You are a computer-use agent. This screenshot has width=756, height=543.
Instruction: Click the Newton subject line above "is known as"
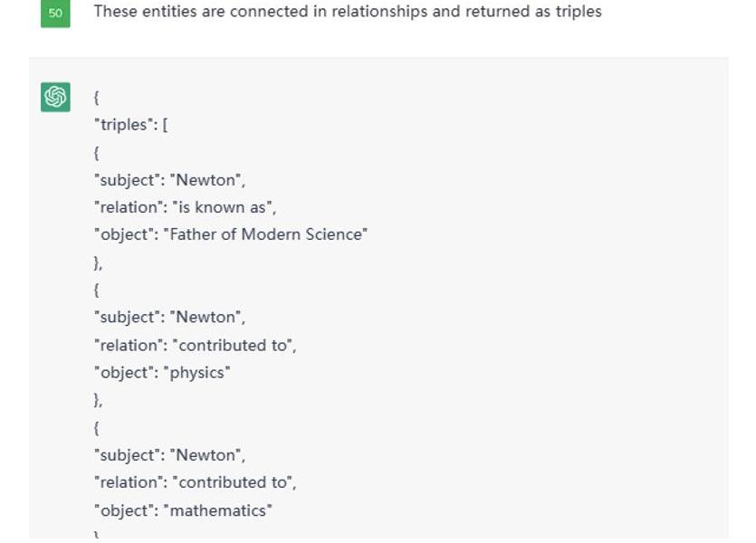coord(169,180)
